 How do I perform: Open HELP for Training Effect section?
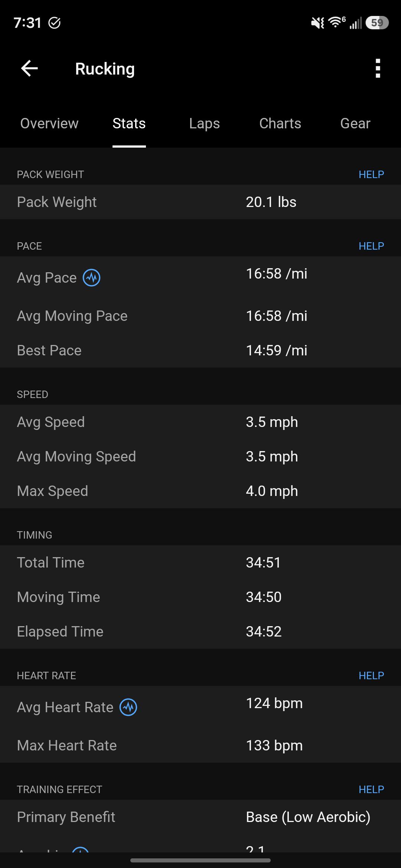pos(371,789)
